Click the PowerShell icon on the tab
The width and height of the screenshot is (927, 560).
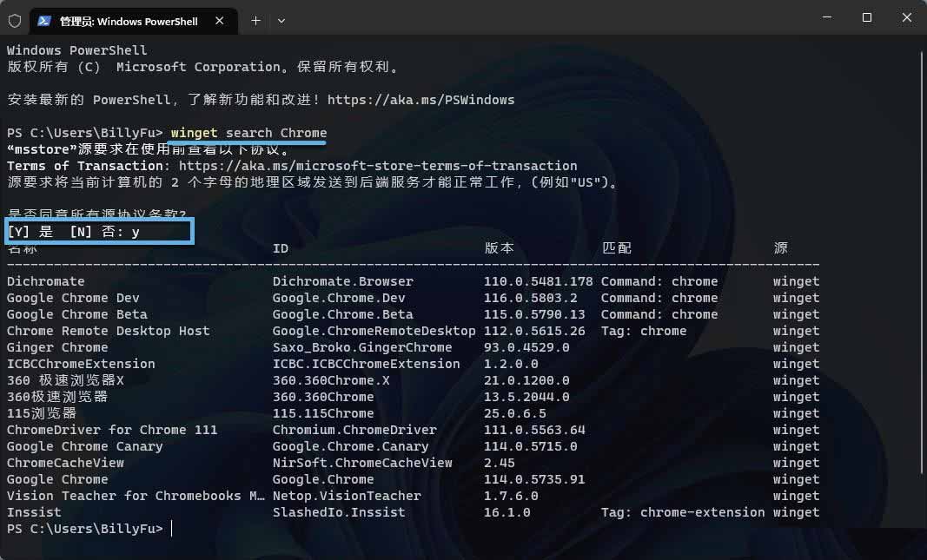pyautogui.click(x=43, y=21)
